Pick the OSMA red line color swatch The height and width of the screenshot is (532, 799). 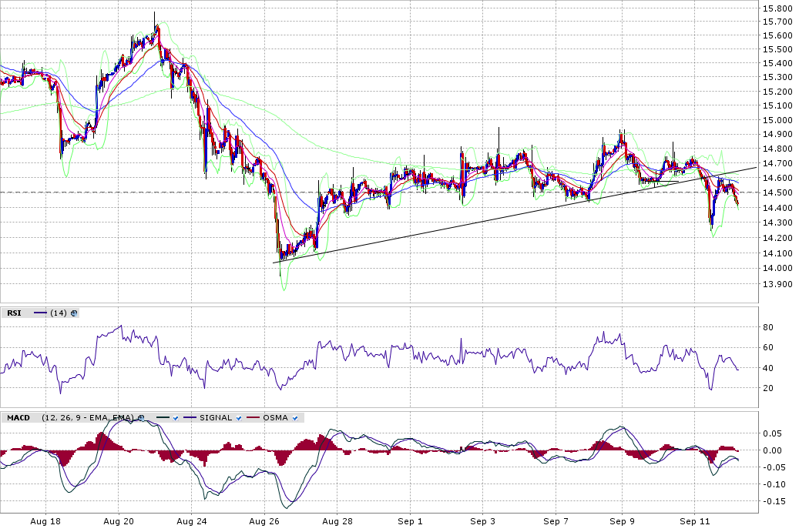pyautogui.click(x=253, y=418)
